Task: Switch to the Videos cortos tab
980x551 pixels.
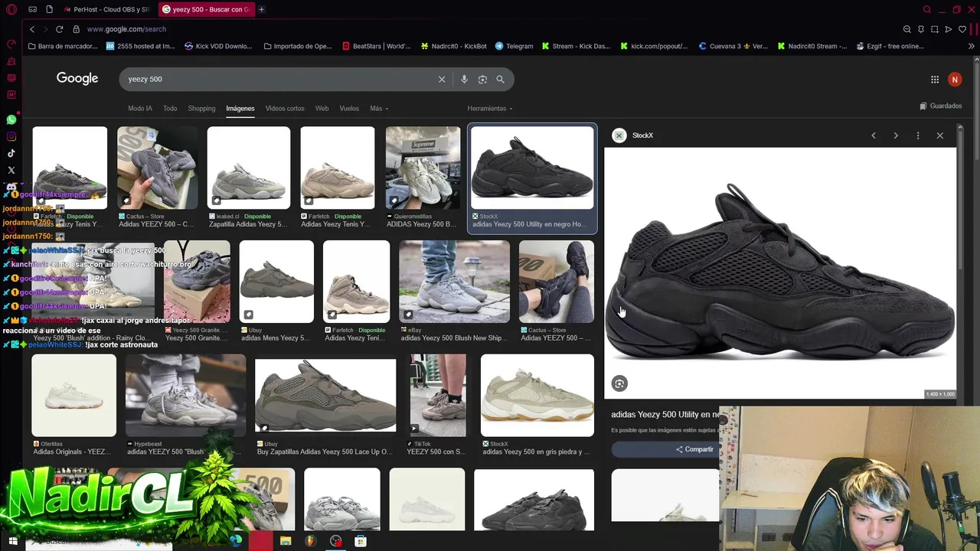Action: click(285, 109)
